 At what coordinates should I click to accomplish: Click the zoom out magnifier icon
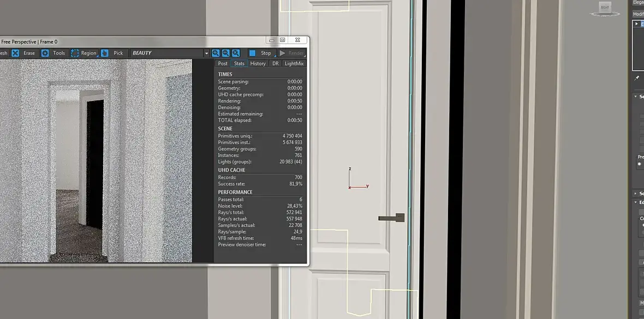point(225,53)
